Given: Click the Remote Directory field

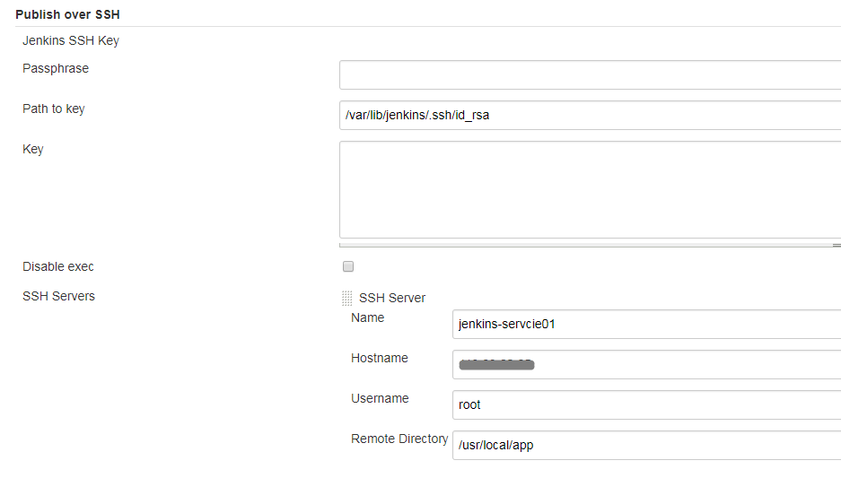Looking at the screenshot, I should pyautogui.click(x=646, y=445).
